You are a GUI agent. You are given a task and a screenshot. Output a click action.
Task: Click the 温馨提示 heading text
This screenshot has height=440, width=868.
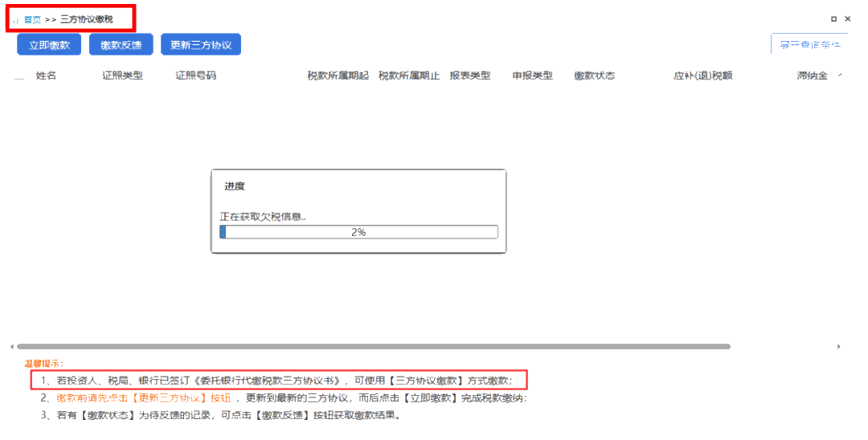point(43,363)
